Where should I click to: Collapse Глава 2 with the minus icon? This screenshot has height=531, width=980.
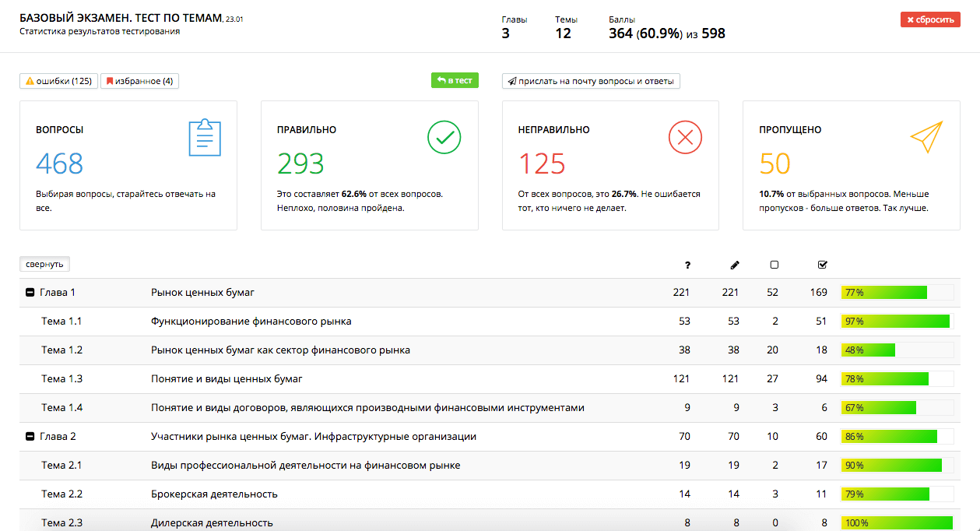tap(30, 437)
